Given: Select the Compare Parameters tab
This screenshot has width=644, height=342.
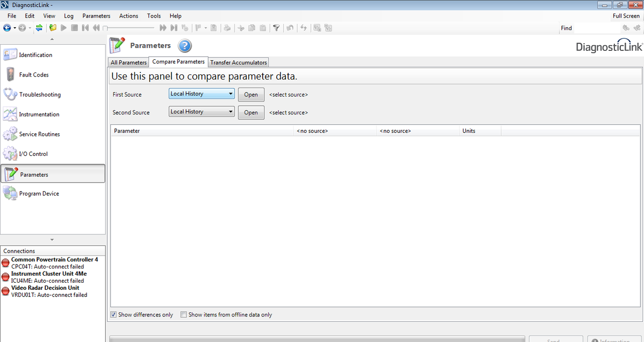Looking at the screenshot, I should pyautogui.click(x=179, y=62).
